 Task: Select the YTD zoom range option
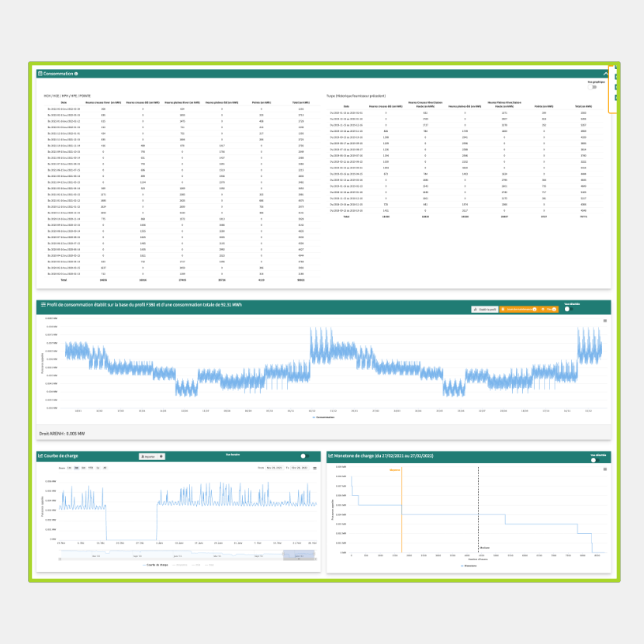(x=91, y=468)
